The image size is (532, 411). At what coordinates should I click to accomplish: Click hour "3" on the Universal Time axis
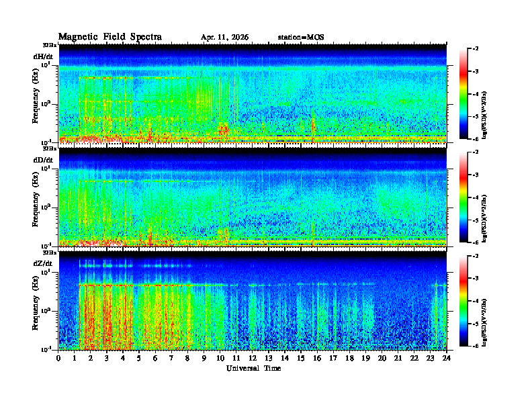pos(107,359)
